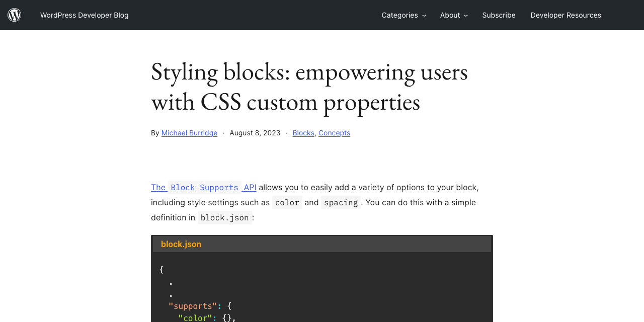Click the "supports" key in code

click(193, 306)
